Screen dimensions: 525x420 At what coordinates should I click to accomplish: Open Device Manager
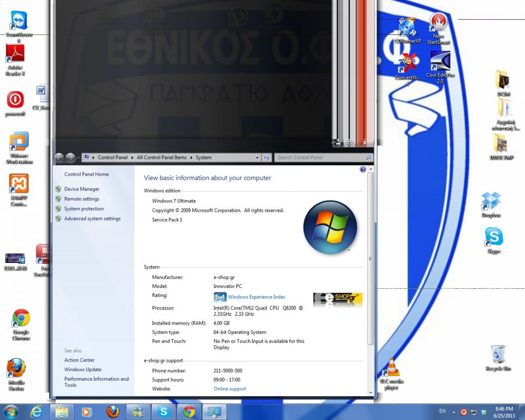pos(81,189)
